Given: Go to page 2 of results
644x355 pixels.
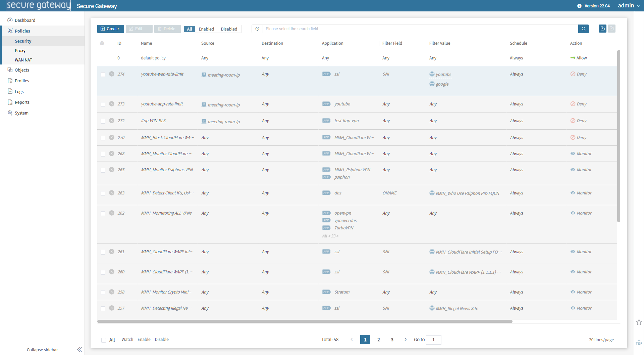Looking at the screenshot, I should pos(379,340).
